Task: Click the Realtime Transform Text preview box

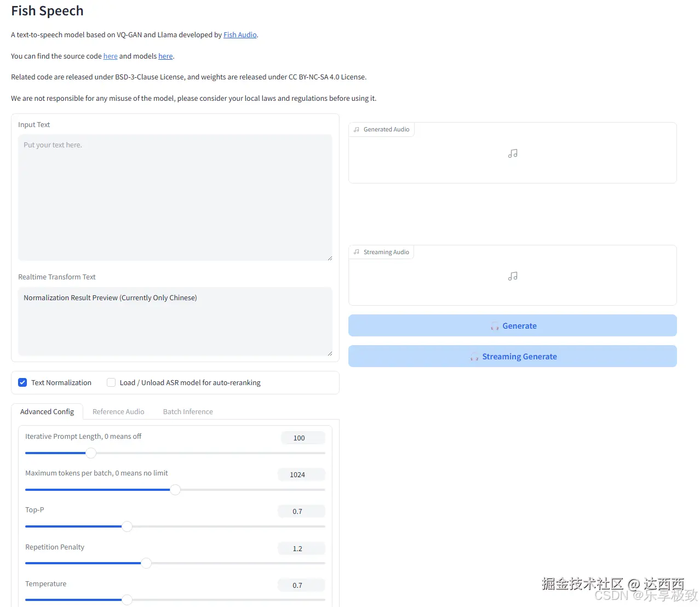Action: 175,322
